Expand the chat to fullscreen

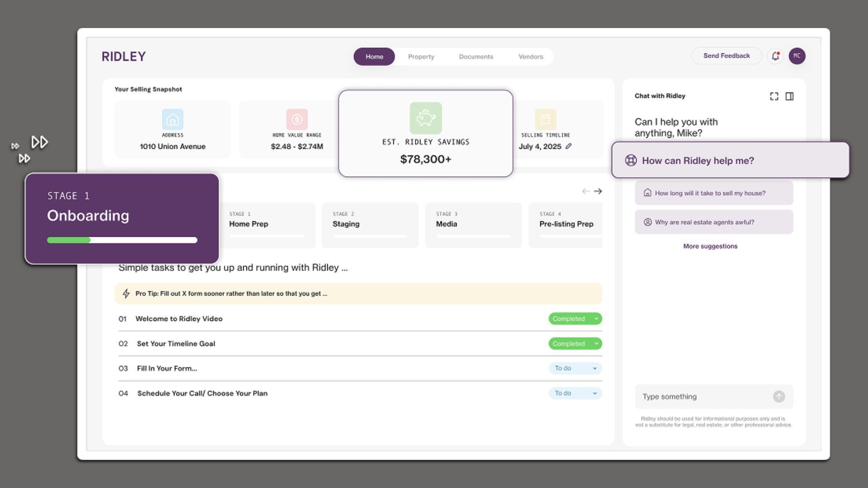click(x=774, y=96)
